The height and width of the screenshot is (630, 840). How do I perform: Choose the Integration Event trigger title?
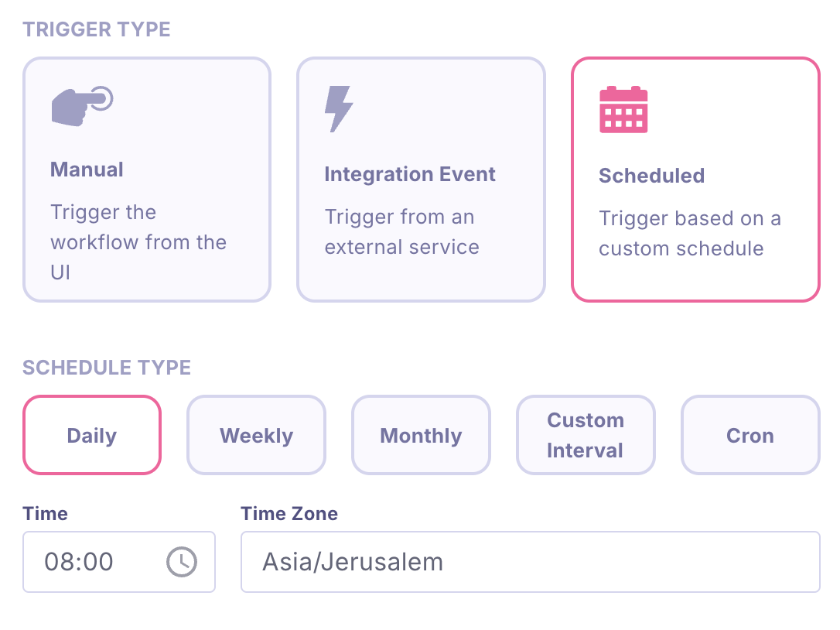pos(410,174)
